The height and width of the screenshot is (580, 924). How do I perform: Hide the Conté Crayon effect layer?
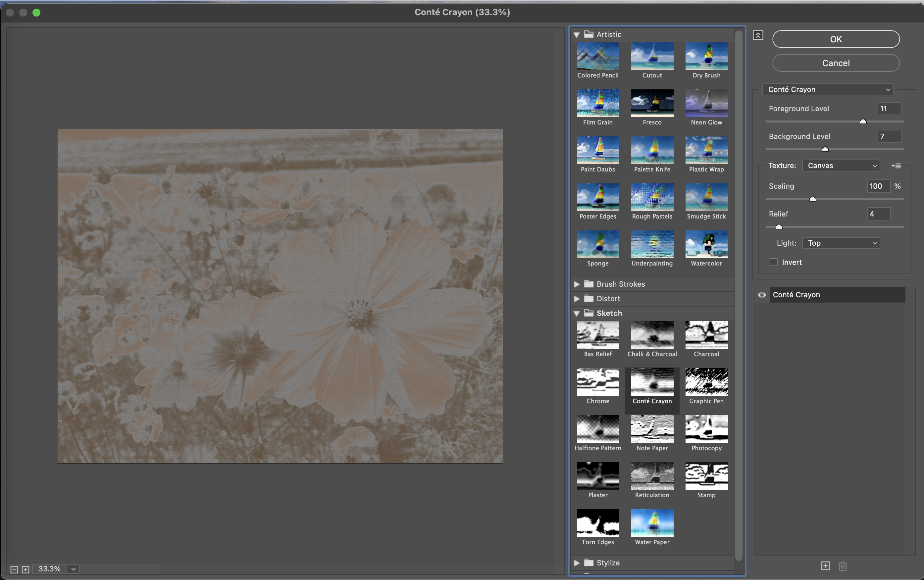(762, 295)
